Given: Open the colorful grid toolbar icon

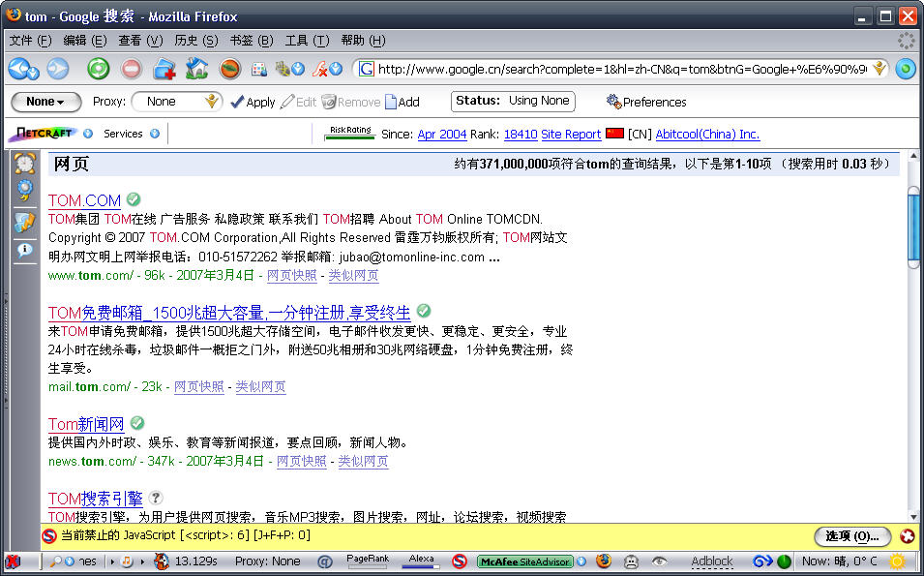Looking at the screenshot, I should pyautogui.click(x=259, y=70).
